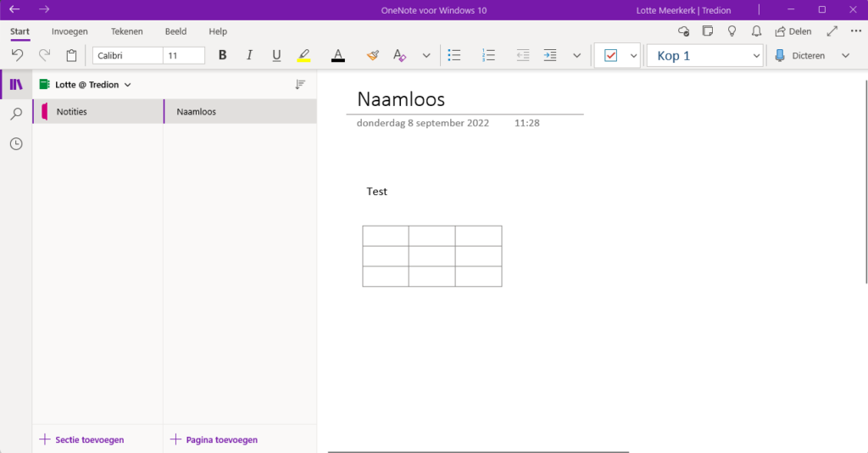Toggle underline formatting

276,55
